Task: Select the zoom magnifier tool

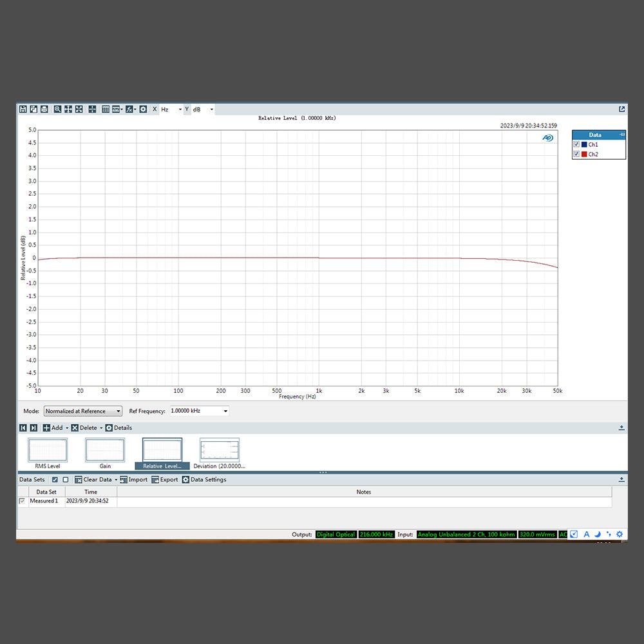Action: (57, 109)
